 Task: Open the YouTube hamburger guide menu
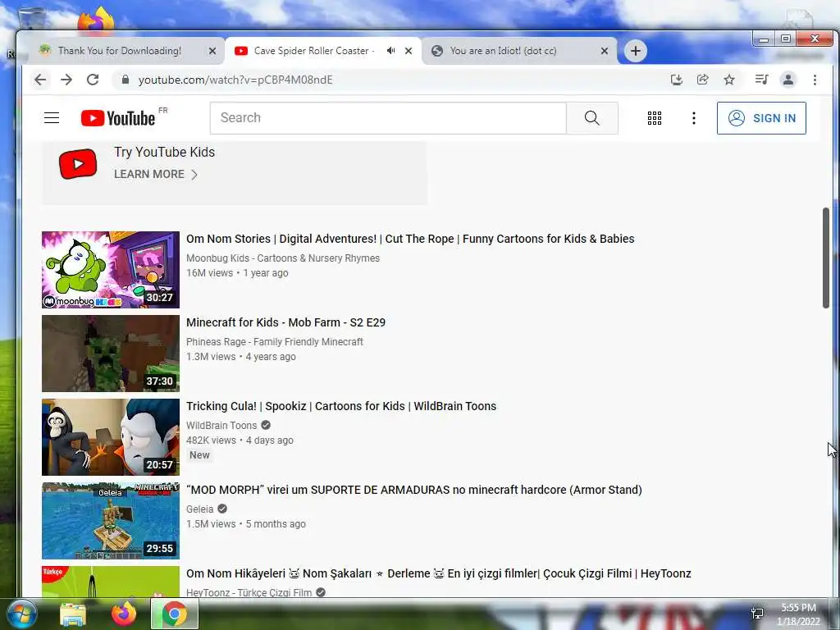(x=52, y=118)
